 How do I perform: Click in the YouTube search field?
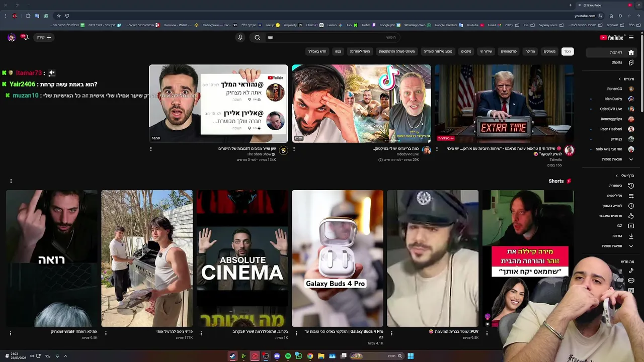point(332,37)
